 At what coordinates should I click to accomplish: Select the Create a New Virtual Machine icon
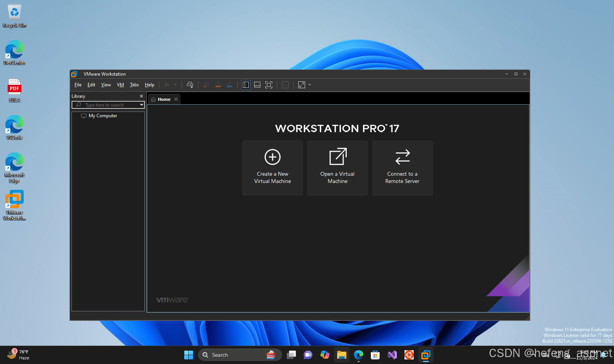point(272,168)
